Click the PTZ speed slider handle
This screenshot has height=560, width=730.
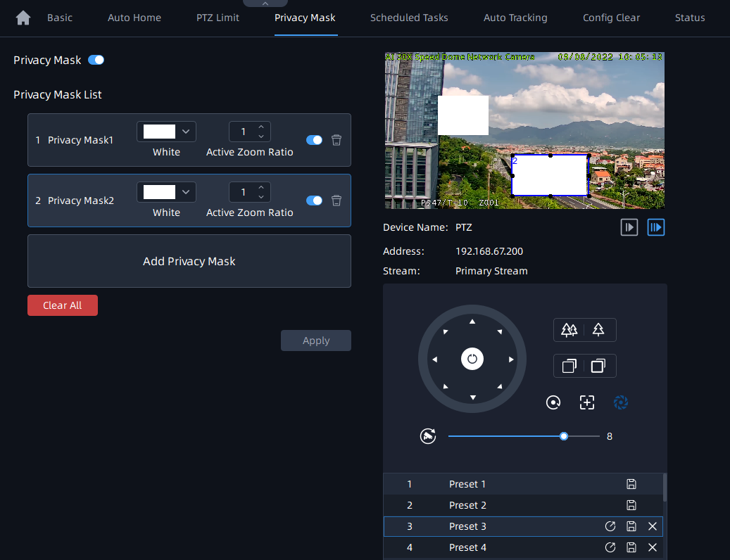(564, 436)
